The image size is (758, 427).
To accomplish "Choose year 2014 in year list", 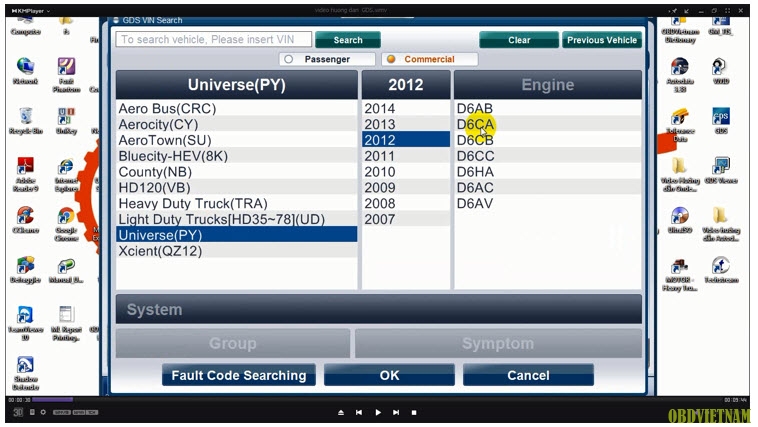I will pos(406,108).
